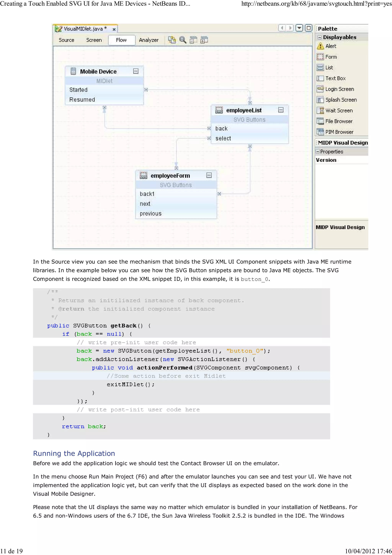Screen dimensions: 392x555
Task: Select Text Box in the palette
Action: point(331,78)
